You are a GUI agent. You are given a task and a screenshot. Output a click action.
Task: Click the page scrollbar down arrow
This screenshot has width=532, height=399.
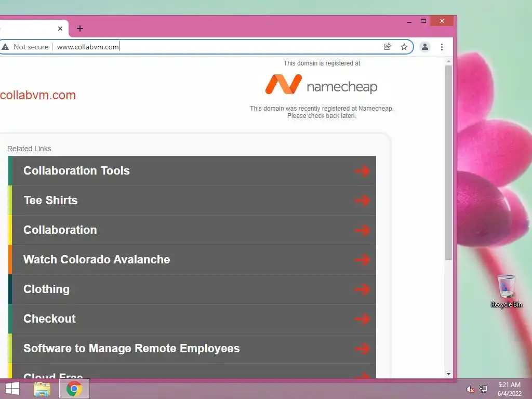coord(448,374)
